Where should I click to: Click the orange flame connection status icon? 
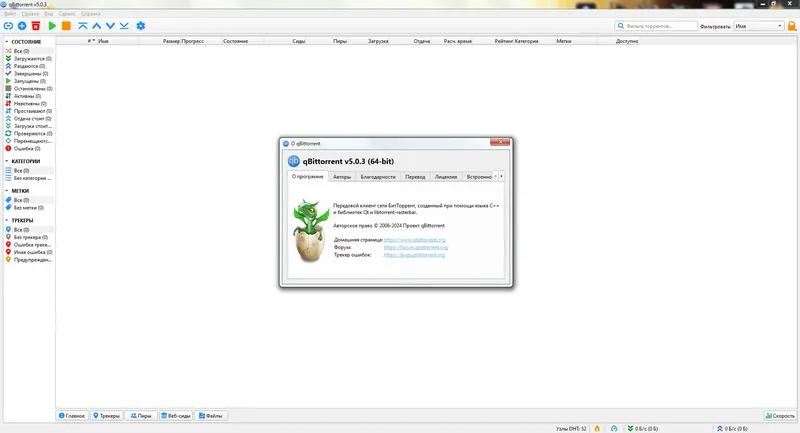click(x=597, y=429)
